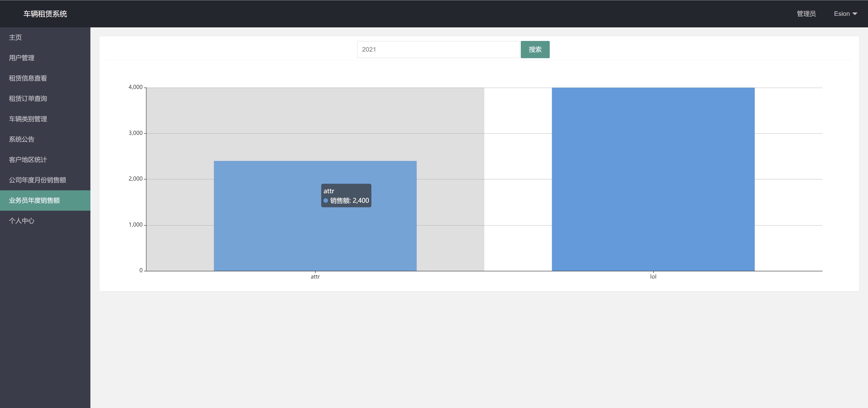Select 租赁订单查询 in the sidebar
The image size is (868, 408).
tap(28, 98)
